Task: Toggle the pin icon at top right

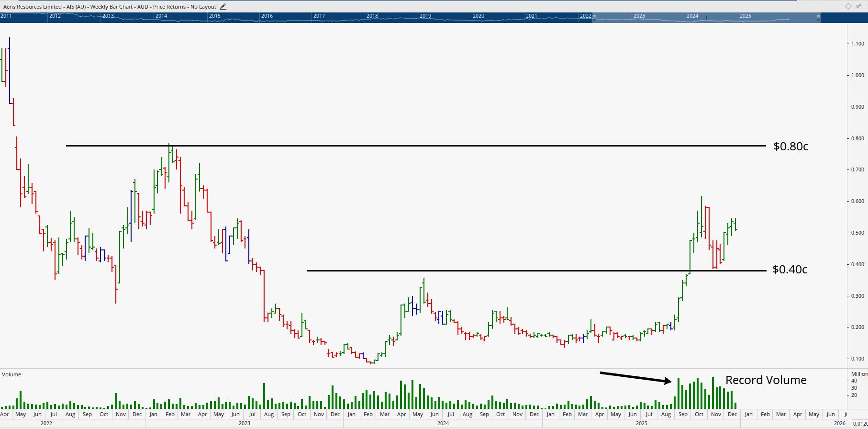Action: [859, 6]
